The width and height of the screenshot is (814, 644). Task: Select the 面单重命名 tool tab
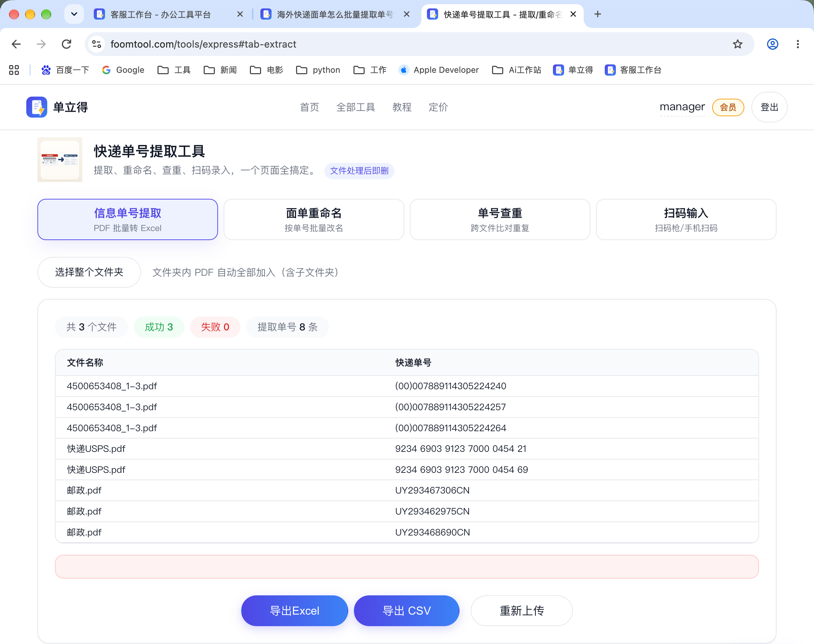point(314,219)
